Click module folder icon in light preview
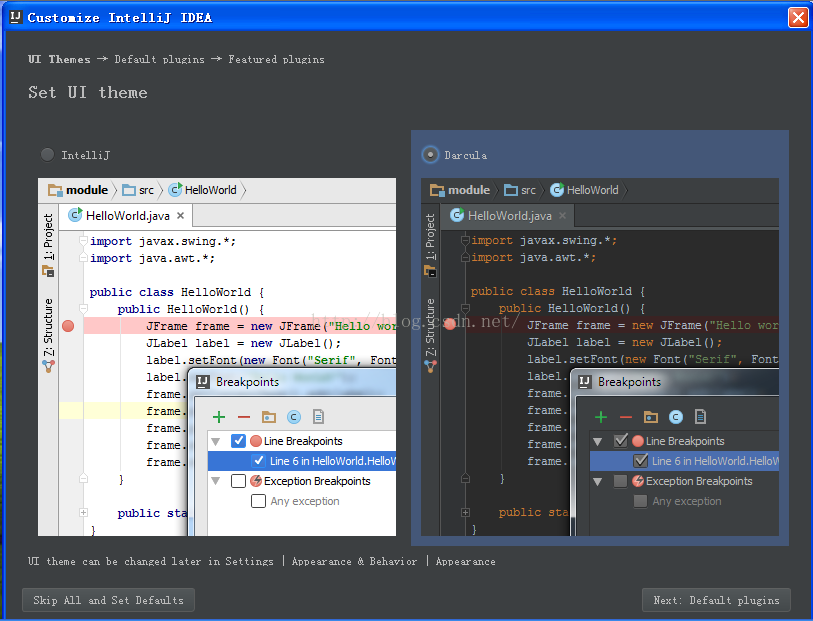This screenshot has width=813, height=621. tap(55, 190)
